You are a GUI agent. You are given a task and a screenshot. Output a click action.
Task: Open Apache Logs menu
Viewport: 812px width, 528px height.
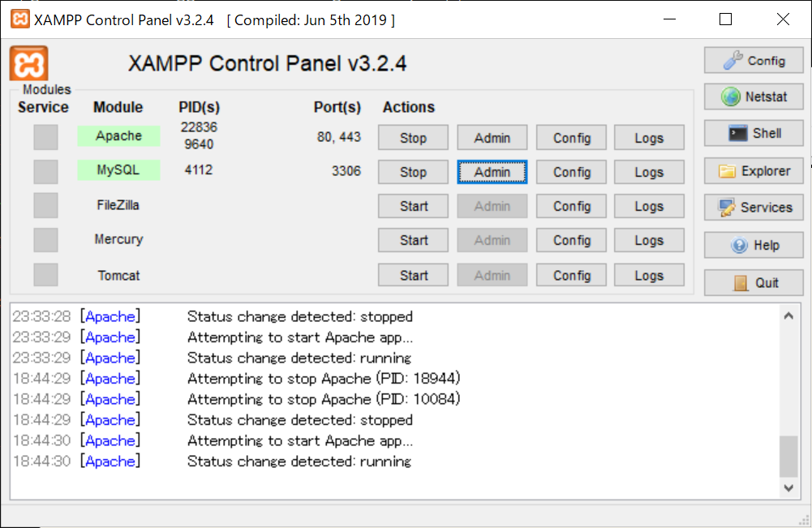coord(649,138)
